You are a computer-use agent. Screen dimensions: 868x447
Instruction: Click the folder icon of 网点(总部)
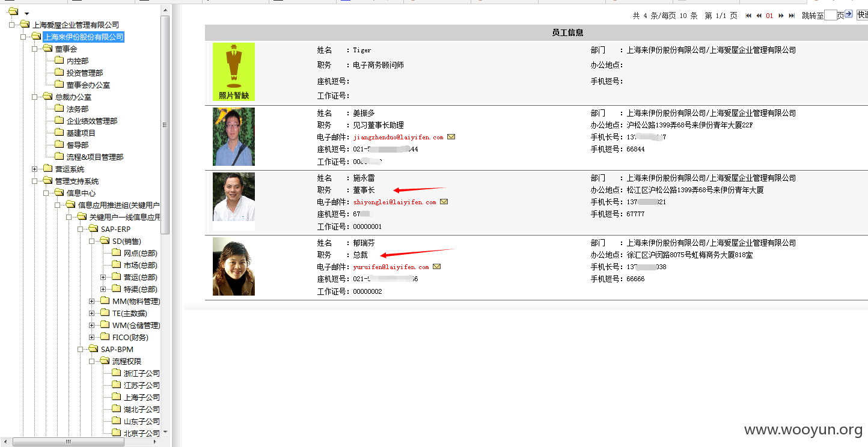click(x=116, y=252)
